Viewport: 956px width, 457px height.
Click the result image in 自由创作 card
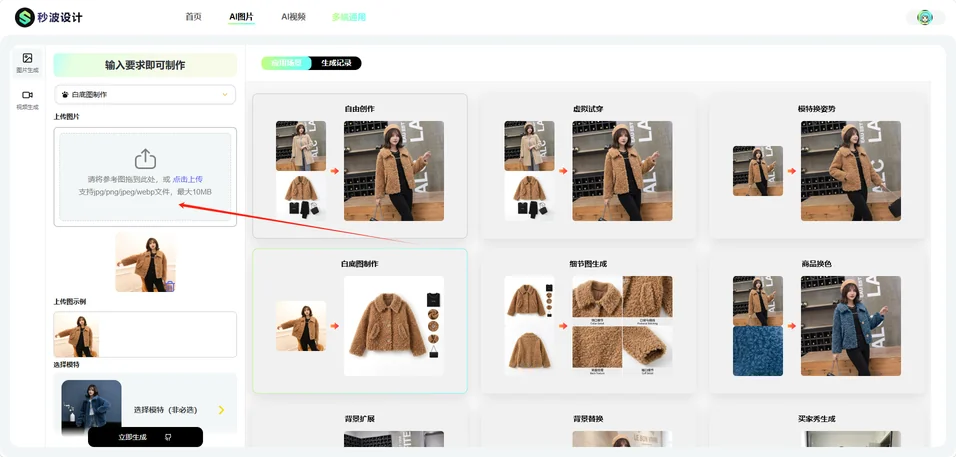(x=394, y=171)
